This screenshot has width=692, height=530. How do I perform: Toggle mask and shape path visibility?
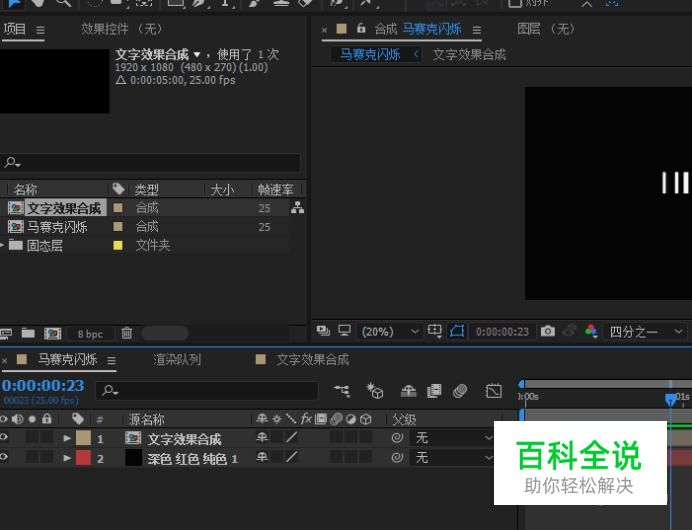click(x=457, y=331)
